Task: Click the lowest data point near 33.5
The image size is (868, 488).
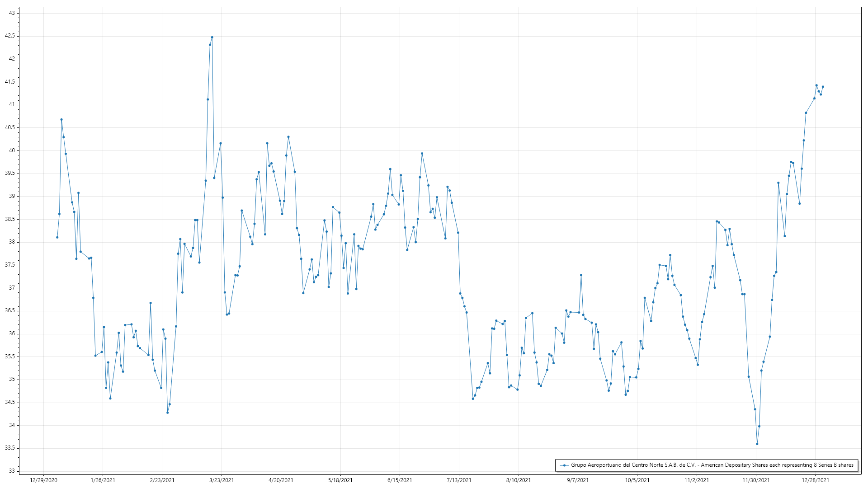Action: coord(757,444)
